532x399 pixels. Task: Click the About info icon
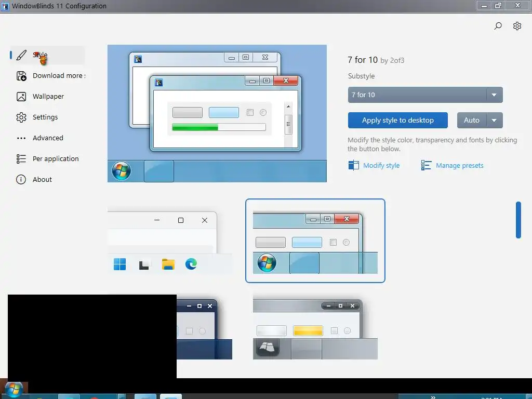pos(21,179)
